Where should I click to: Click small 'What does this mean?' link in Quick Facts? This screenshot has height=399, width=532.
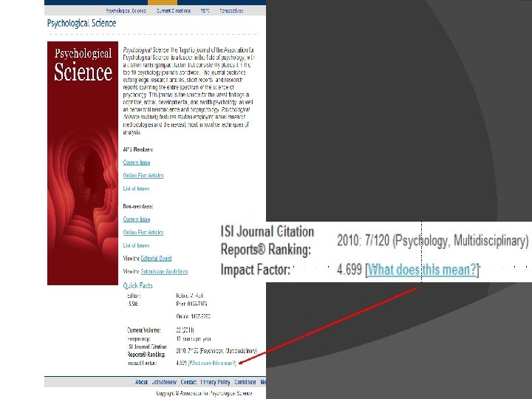[x=212, y=363]
